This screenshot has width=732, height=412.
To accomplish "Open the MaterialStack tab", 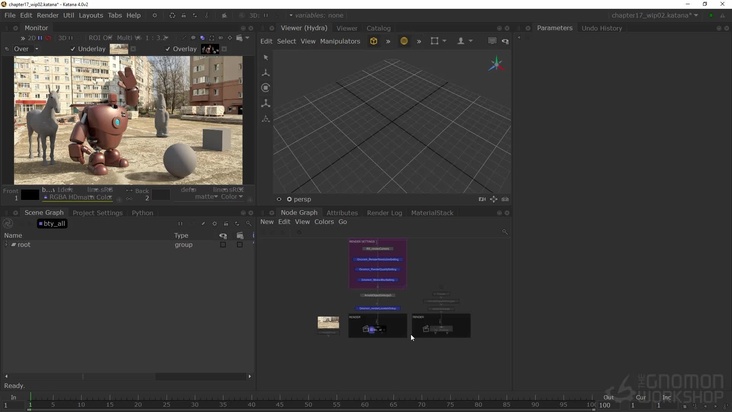I will point(432,213).
